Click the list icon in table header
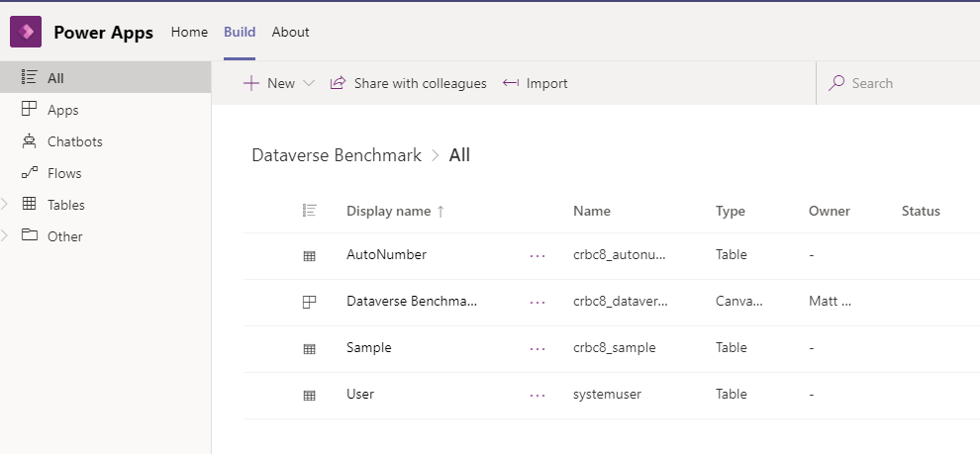Image resolution: width=980 pixels, height=454 pixels. 309,211
